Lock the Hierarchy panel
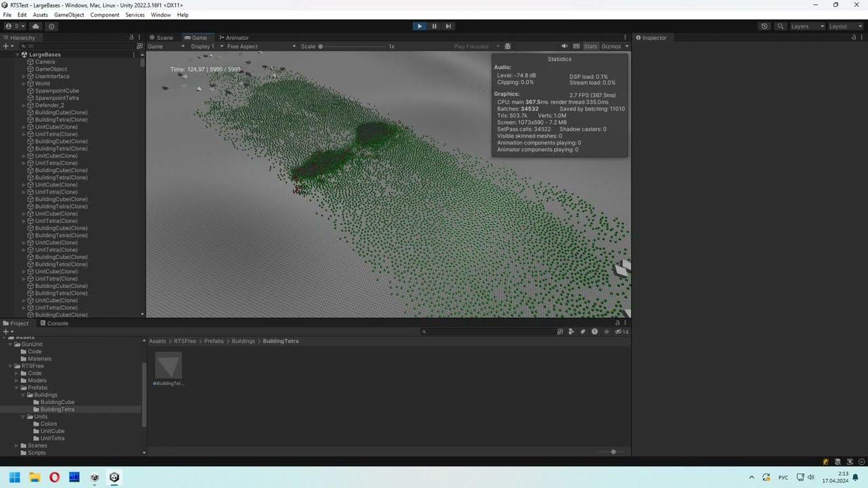Viewport: 868px width, 488px height. click(132, 38)
